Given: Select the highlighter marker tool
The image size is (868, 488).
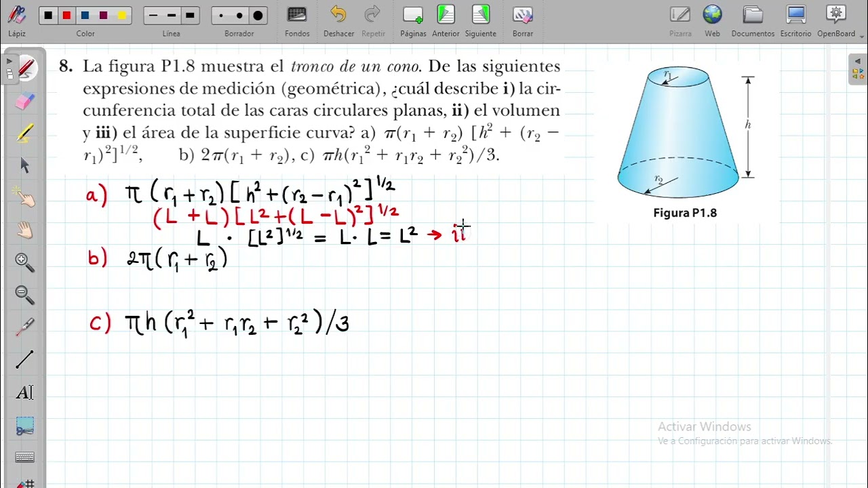Looking at the screenshot, I should (x=24, y=133).
